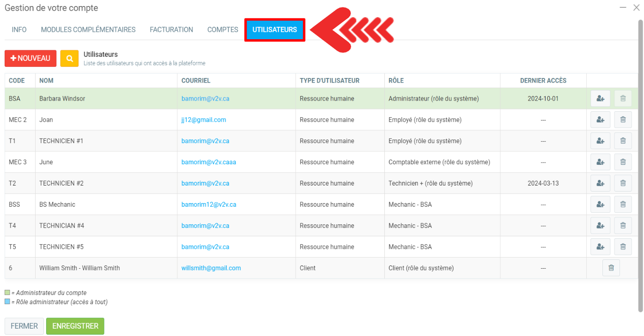Click add-user icon for Barbara Windsor
Viewport: 644px width, 336px height.
pos(600,99)
